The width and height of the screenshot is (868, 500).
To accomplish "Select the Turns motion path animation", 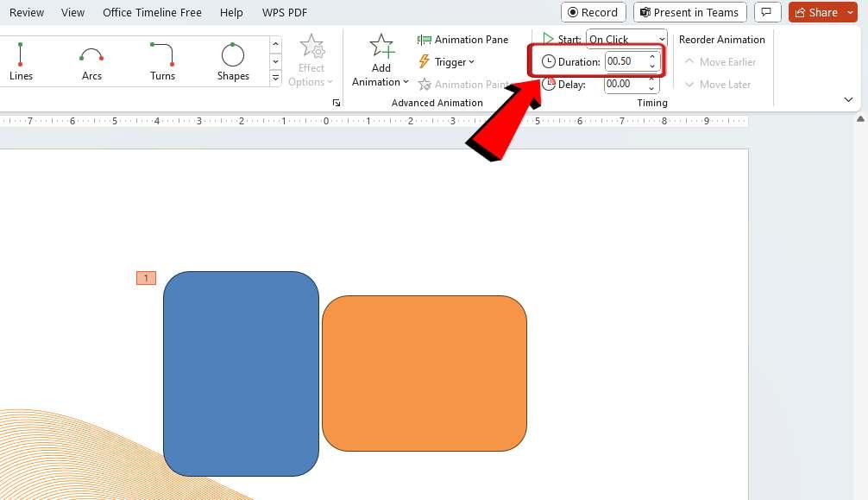I will 162,60.
